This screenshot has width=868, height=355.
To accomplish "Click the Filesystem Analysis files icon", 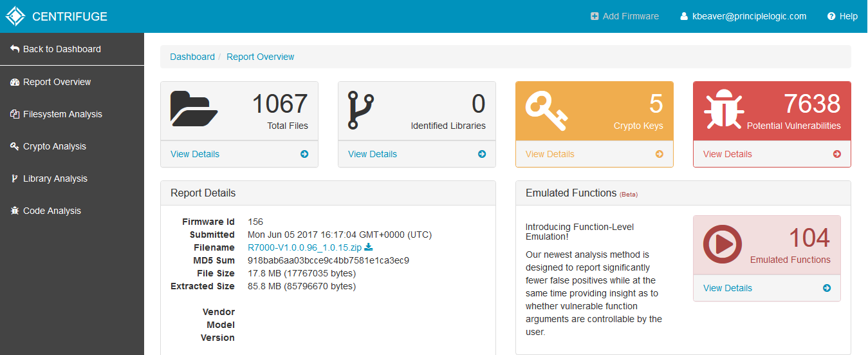I will tap(15, 114).
